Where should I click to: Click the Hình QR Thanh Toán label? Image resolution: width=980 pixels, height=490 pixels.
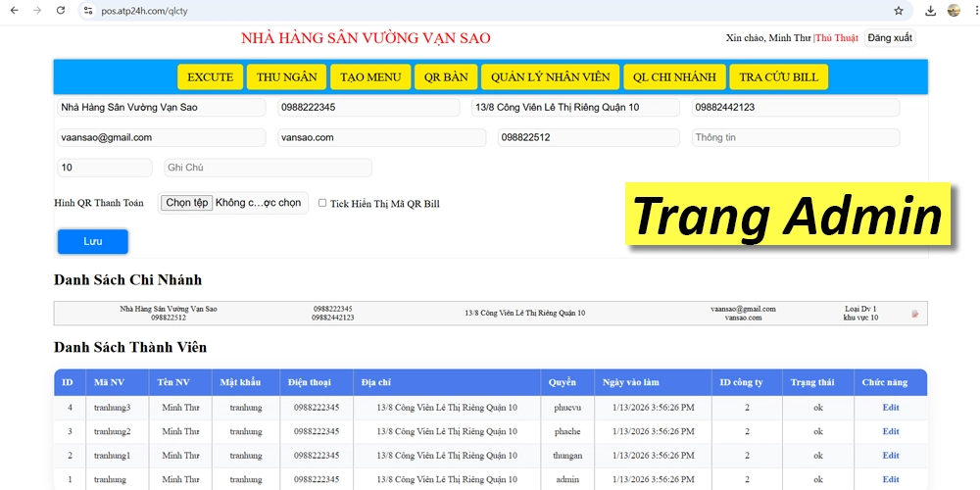(99, 203)
